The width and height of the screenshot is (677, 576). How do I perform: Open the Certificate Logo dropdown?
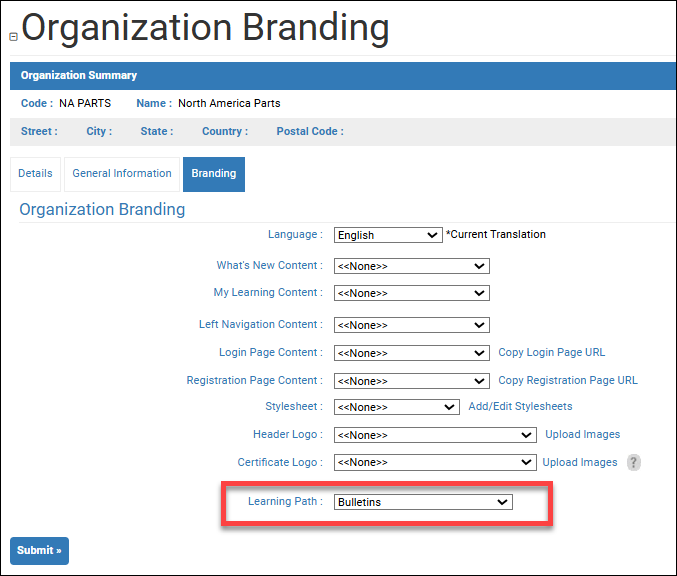tap(435, 463)
